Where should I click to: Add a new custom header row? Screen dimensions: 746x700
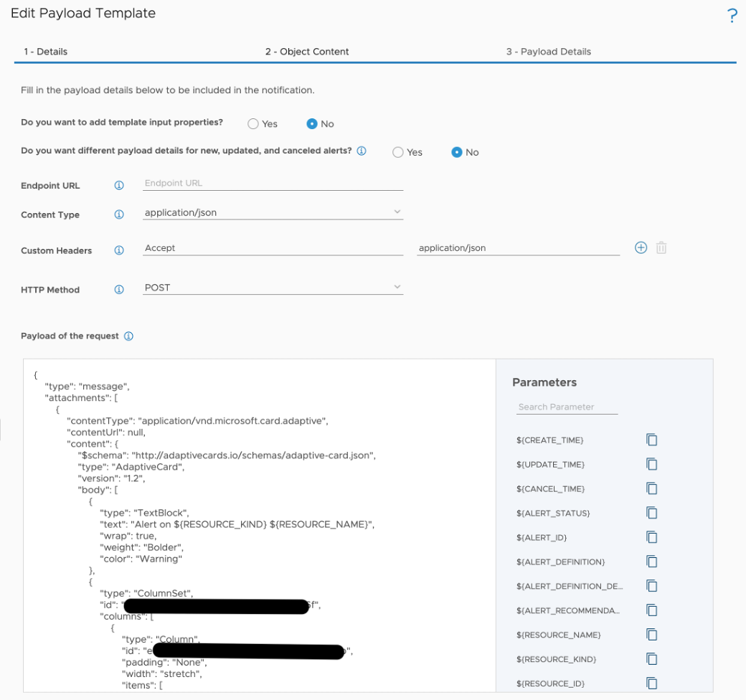pyautogui.click(x=641, y=247)
